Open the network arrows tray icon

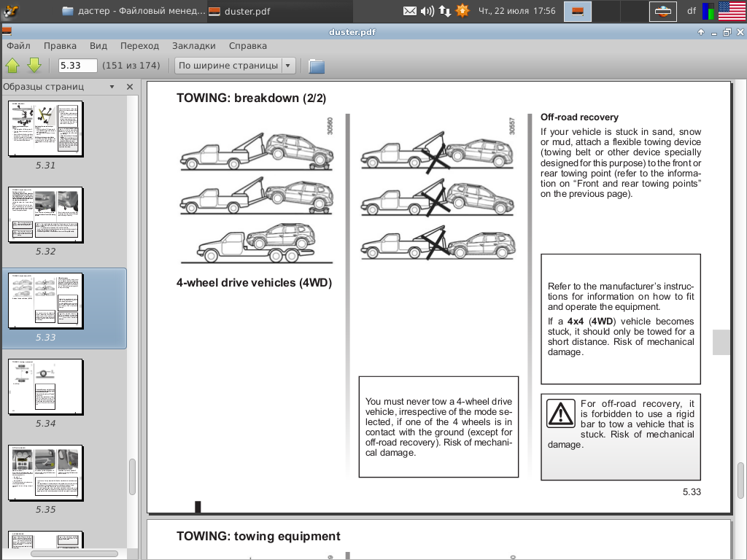445,11
